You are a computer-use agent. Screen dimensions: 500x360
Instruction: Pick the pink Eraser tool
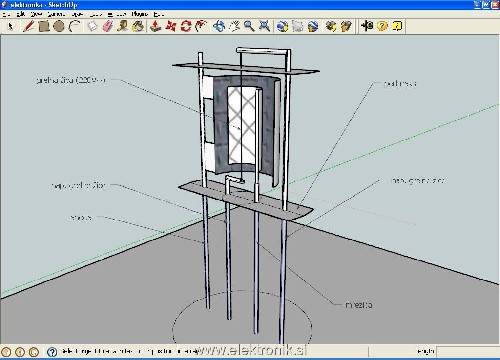tap(107, 26)
